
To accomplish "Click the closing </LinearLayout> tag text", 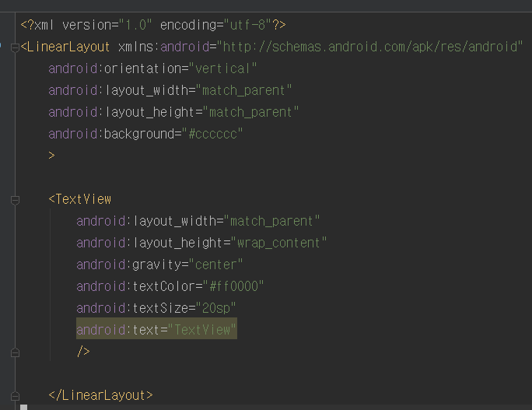I will click(x=101, y=395).
